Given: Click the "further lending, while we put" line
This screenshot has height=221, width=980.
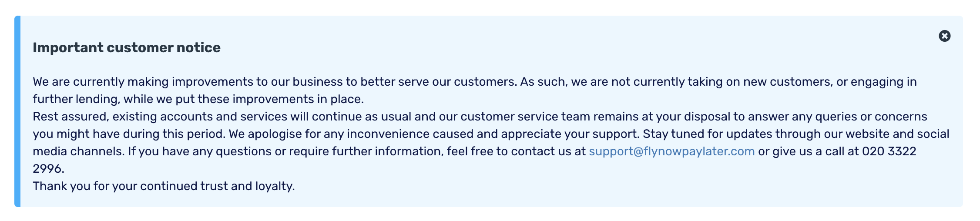Looking at the screenshot, I should point(198,99).
